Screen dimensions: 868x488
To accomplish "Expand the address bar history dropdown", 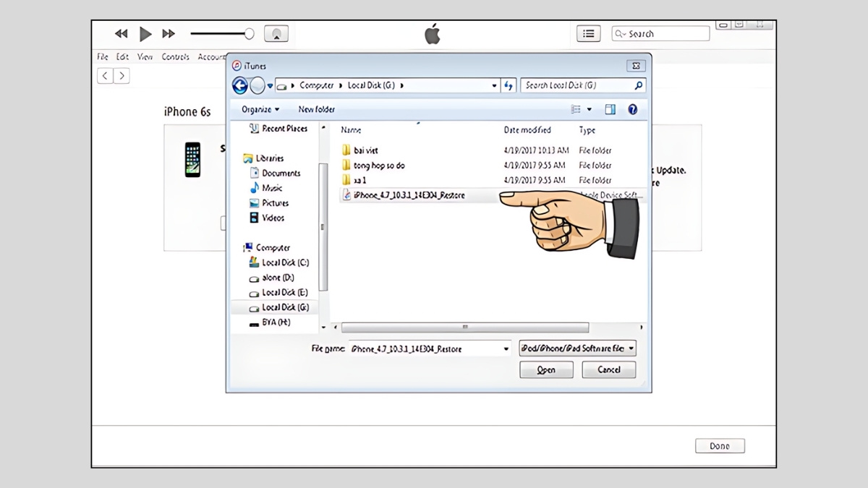I will (x=495, y=85).
